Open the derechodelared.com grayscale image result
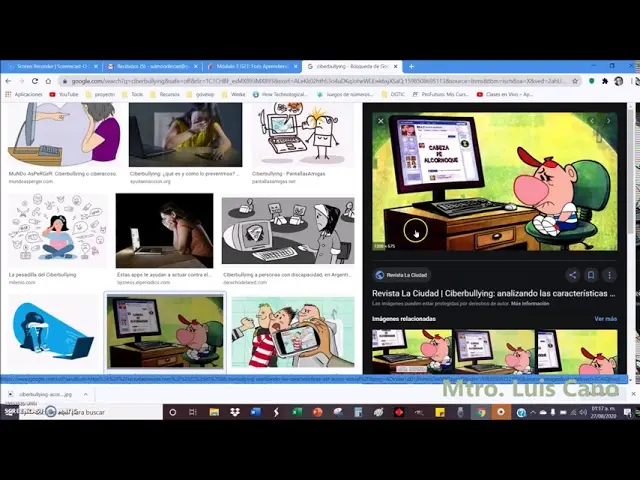 coord(288,231)
